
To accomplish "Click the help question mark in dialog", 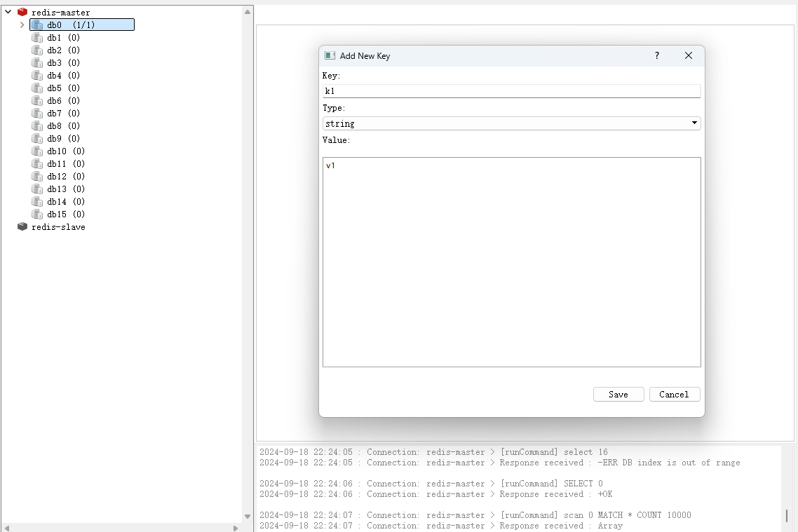I will [657, 55].
